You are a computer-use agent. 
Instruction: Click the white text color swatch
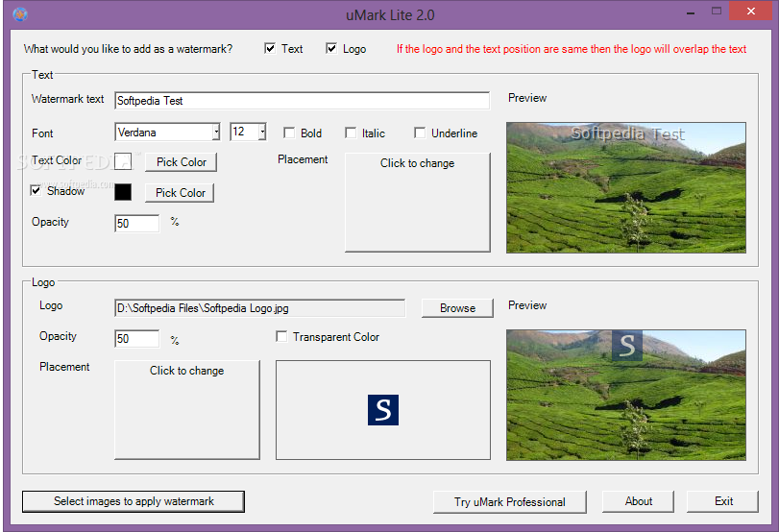point(123,161)
